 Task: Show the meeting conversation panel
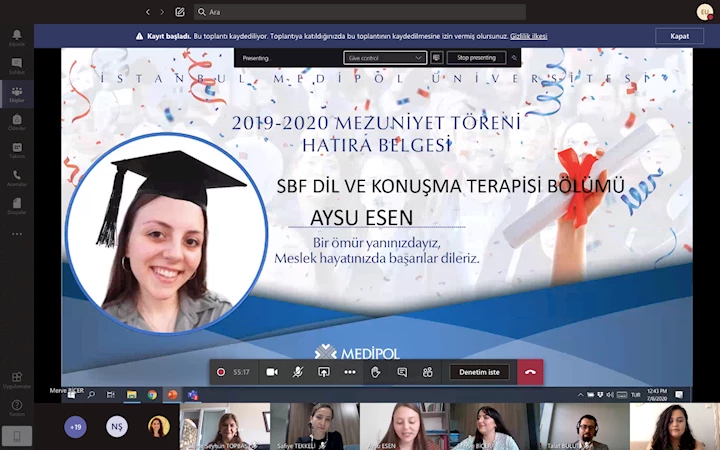coord(402,372)
